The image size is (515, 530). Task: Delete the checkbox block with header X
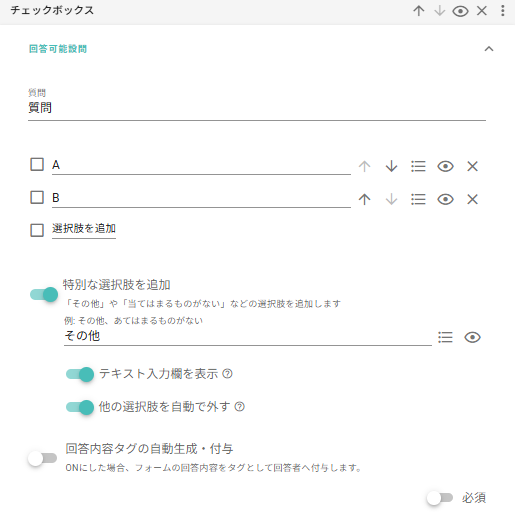(482, 11)
